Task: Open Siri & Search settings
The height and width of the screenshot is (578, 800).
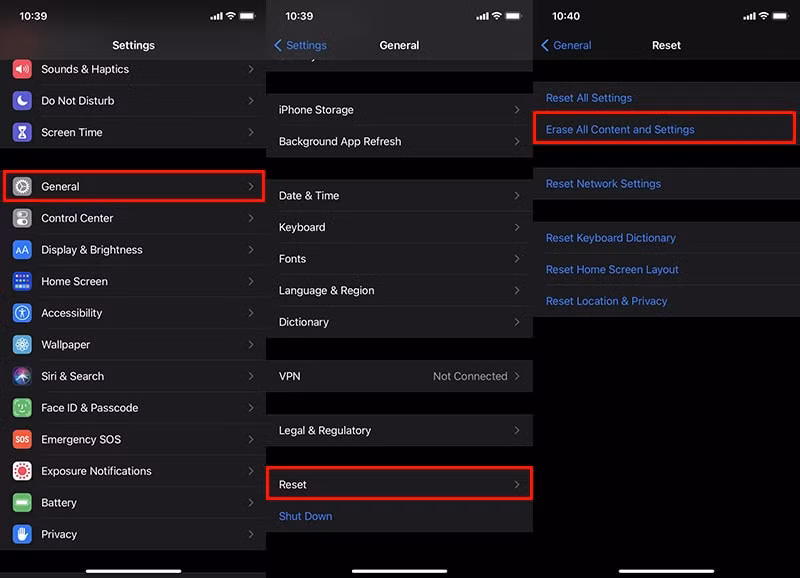Action: pyautogui.click(x=134, y=376)
